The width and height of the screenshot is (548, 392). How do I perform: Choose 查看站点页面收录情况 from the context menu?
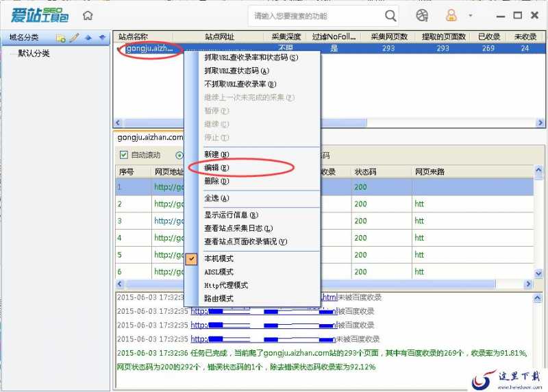coord(252,242)
